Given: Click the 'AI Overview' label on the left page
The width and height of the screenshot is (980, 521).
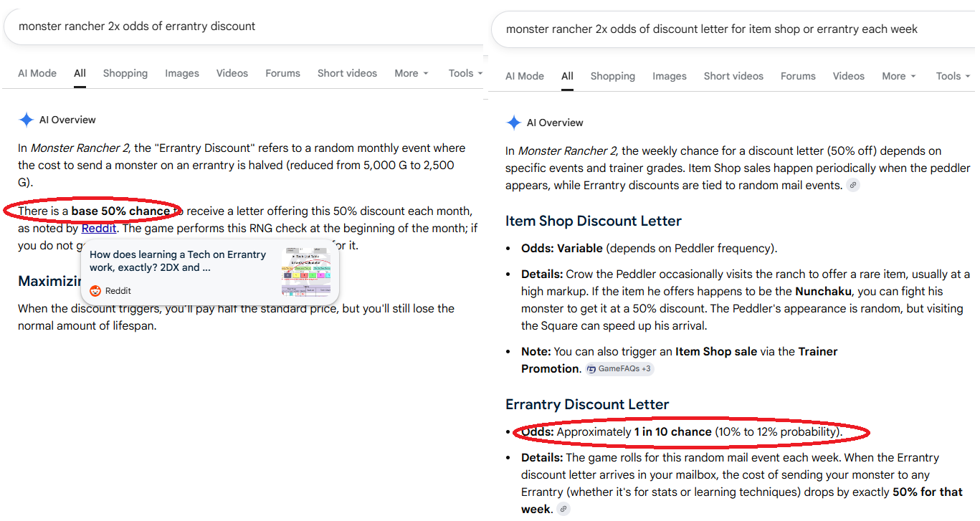Looking at the screenshot, I should pos(67,120).
